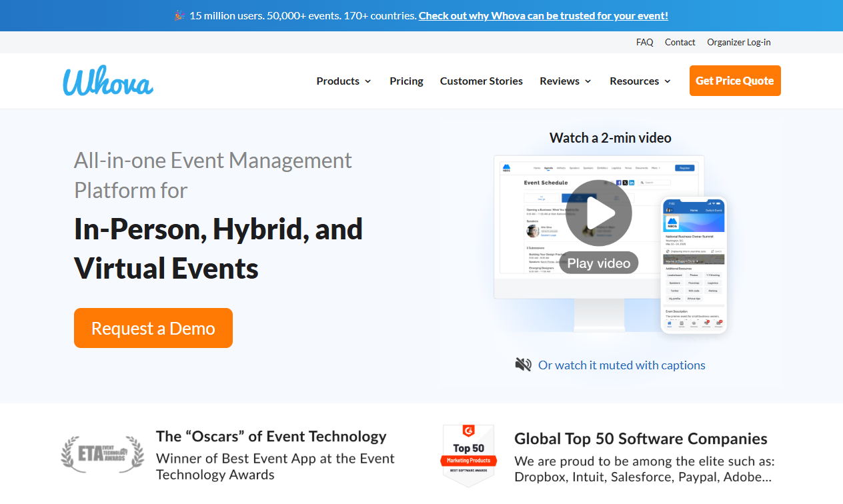The width and height of the screenshot is (843, 504).
Task: Click the ETA Event Technology Awards badge
Action: (x=103, y=455)
